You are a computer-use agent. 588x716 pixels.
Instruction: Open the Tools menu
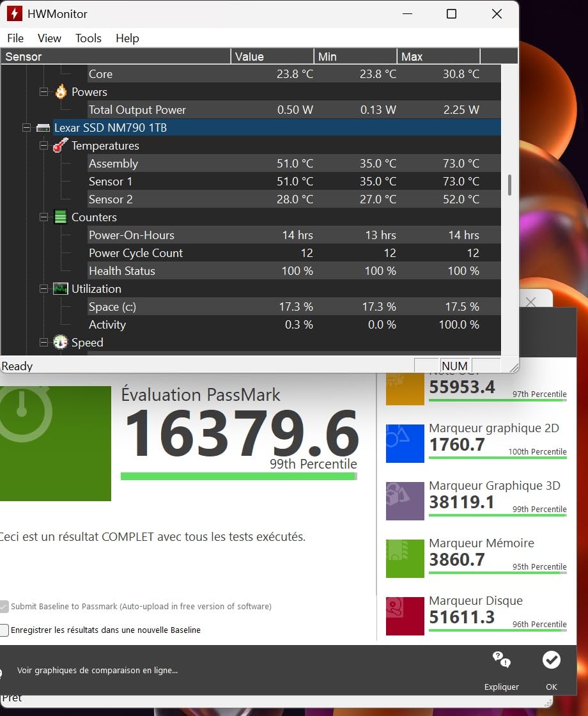[88, 38]
